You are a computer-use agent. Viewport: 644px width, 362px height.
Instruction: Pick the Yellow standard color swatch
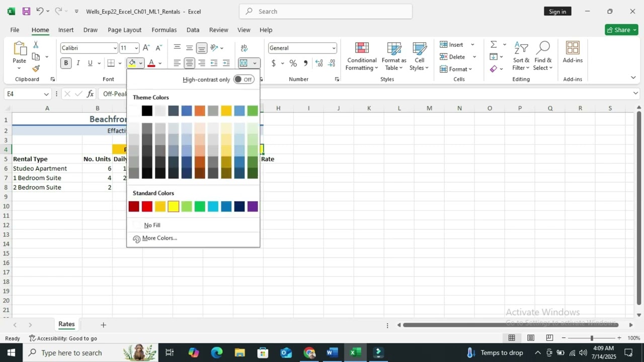pos(174,206)
